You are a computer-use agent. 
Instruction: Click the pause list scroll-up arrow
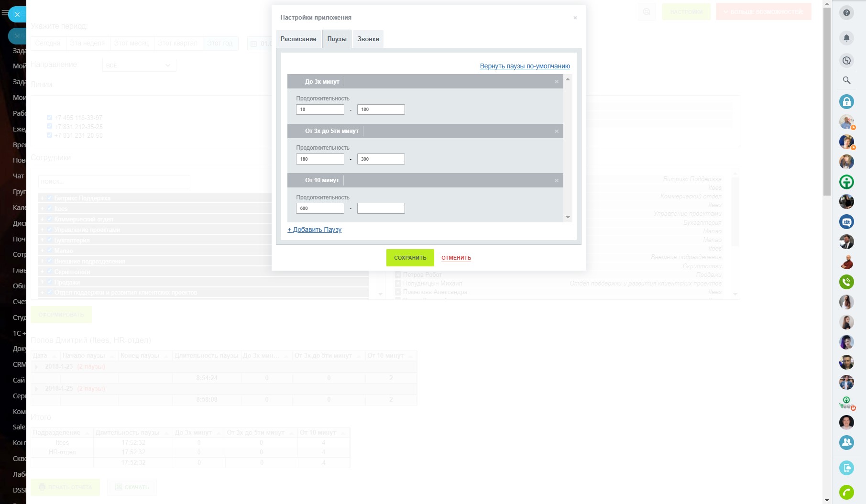[x=568, y=79]
